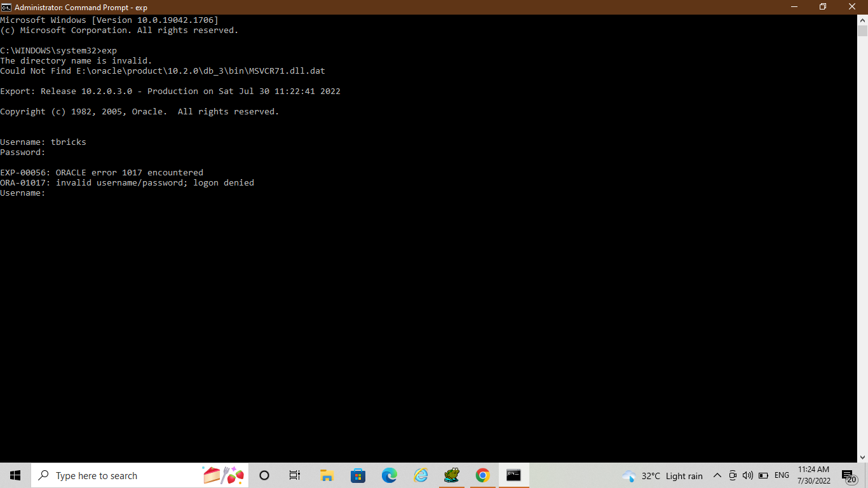Open the 32°C Light rain weather widget

coord(662,475)
